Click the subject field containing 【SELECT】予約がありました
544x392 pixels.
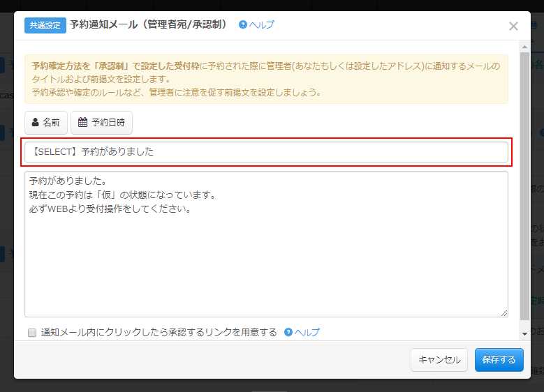(265, 152)
